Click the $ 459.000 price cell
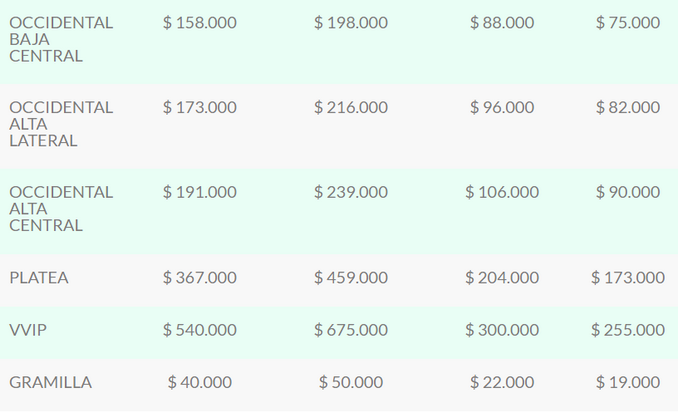The width and height of the screenshot is (678, 413). tap(351, 277)
